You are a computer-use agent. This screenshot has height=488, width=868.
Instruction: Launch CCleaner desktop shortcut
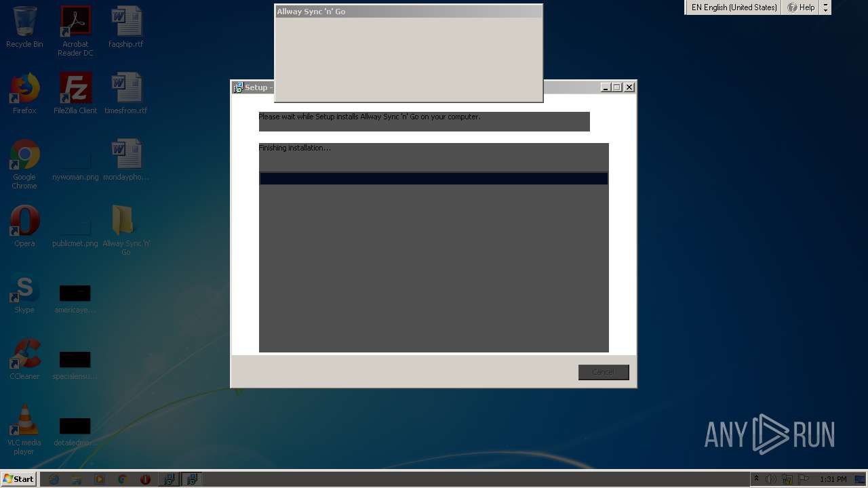pyautogui.click(x=24, y=359)
